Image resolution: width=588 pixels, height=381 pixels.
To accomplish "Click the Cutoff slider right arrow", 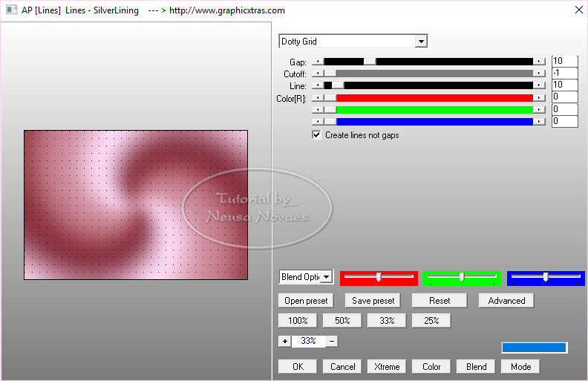I will click(x=539, y=74).
